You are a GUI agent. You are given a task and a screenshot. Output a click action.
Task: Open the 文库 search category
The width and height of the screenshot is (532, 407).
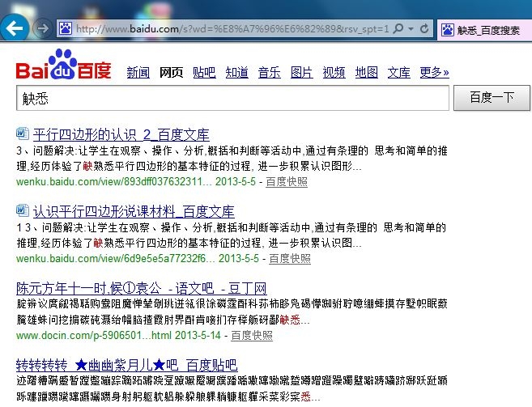[x=399, y=72]
